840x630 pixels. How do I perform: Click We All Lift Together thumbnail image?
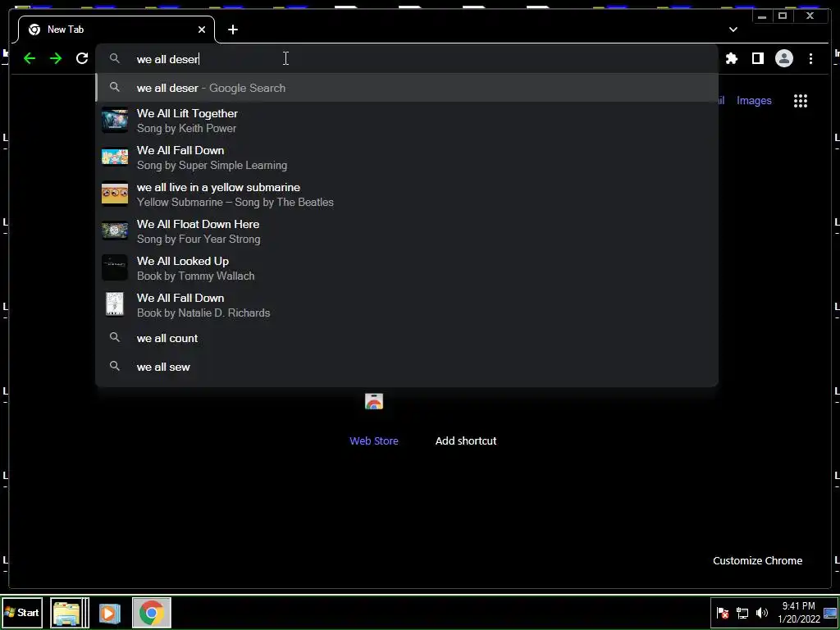click(x=115, y=121)
